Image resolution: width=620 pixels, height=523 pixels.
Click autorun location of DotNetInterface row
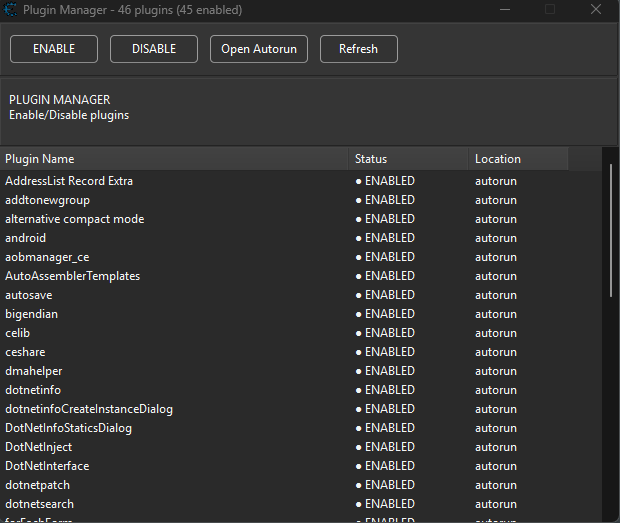pyautogui.click(x=496, y=466)
